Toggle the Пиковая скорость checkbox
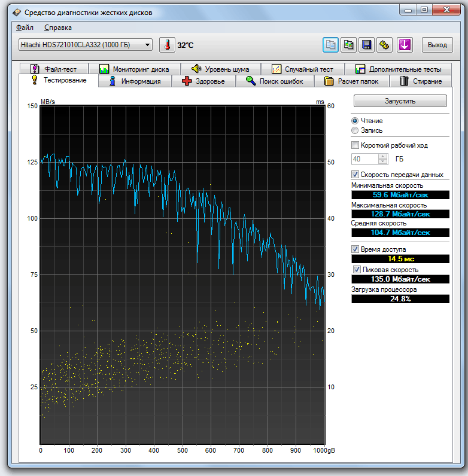468x476 pixels. point(357,270)
